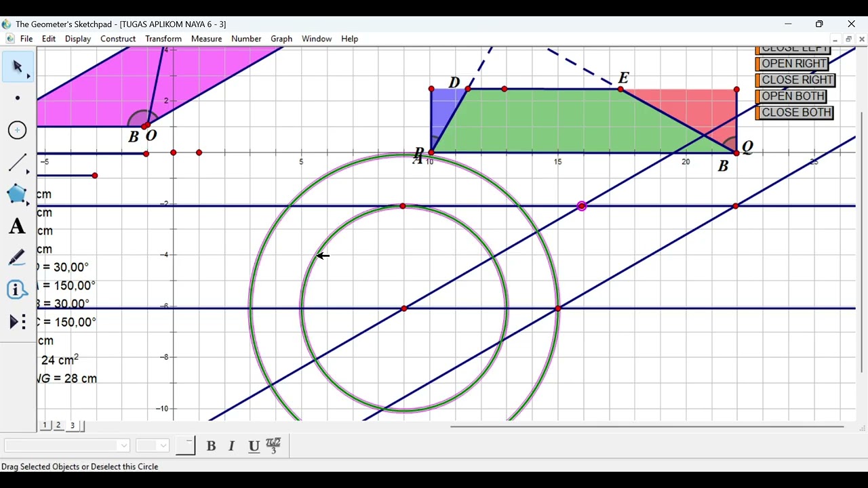
Task: Toggle bold text formatting
Action: (211, 446)
